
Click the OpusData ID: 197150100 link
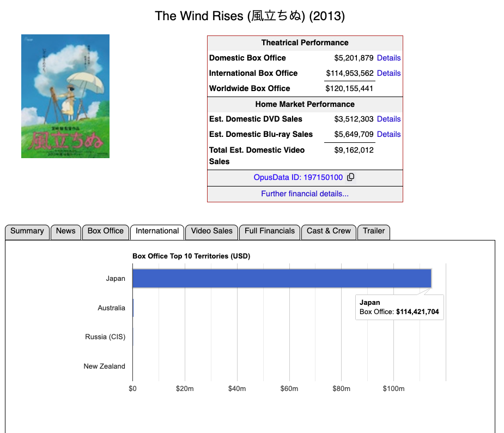pyautogui.click(x=298, y=178)
